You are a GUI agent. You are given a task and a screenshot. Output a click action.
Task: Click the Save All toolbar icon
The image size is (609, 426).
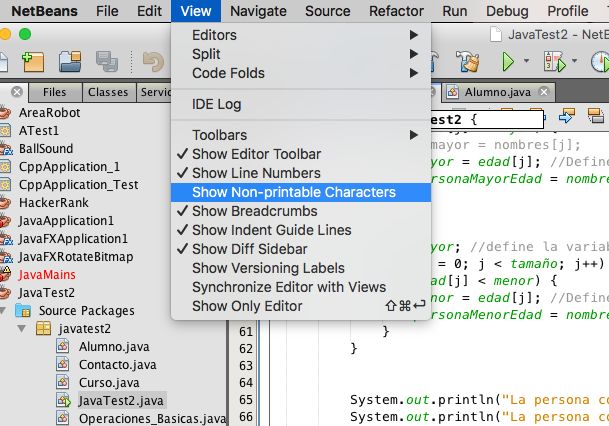pos(107,62)
